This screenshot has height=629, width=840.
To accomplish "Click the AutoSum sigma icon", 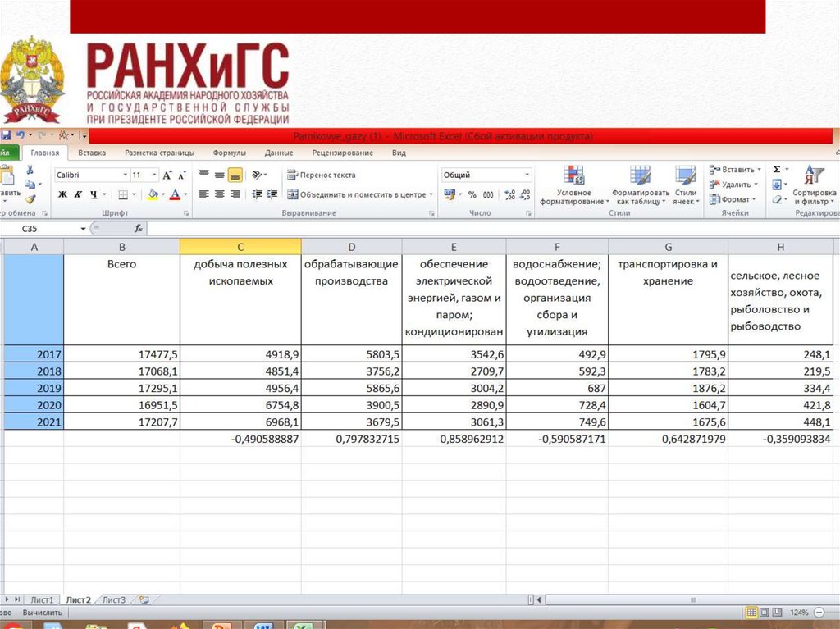I will click(x=777, y=170).
